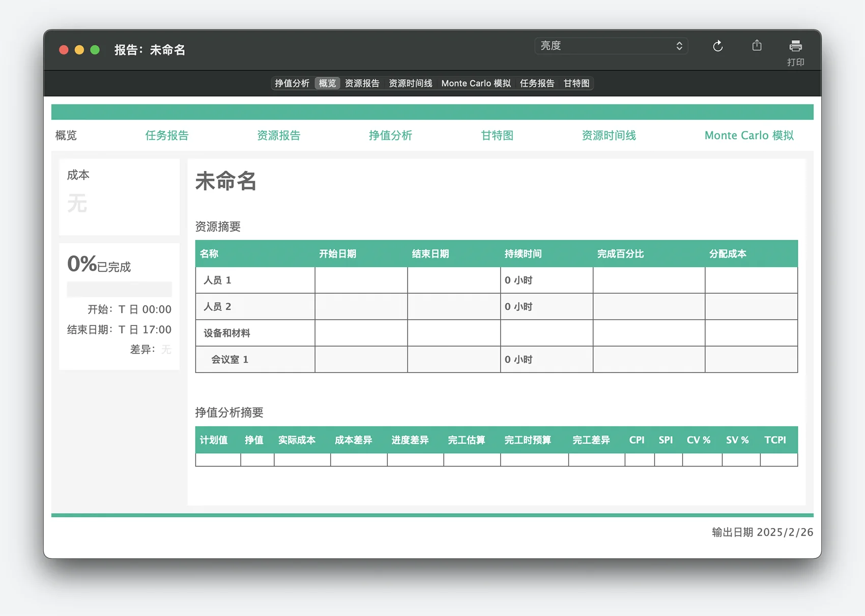Image resolution: width=865 pixels, height=616 pixels.
Task: Click the share export icon
Action: click(x=757, y=46)
